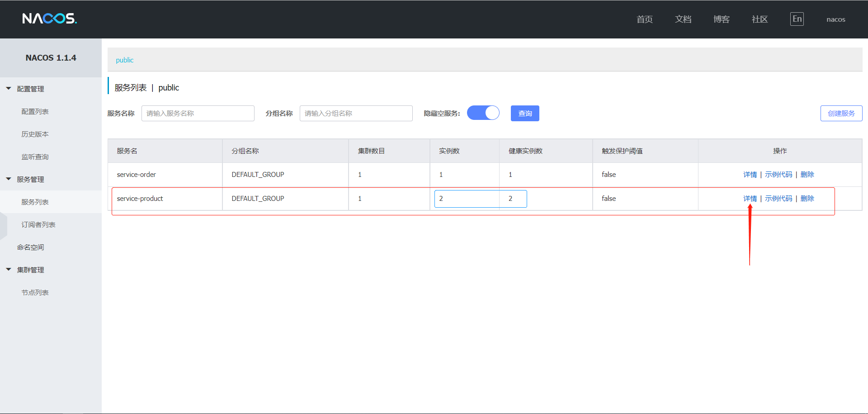The image size is (868, 414).
Task: Open 社区 in top navigation
Action: [760, 19]
